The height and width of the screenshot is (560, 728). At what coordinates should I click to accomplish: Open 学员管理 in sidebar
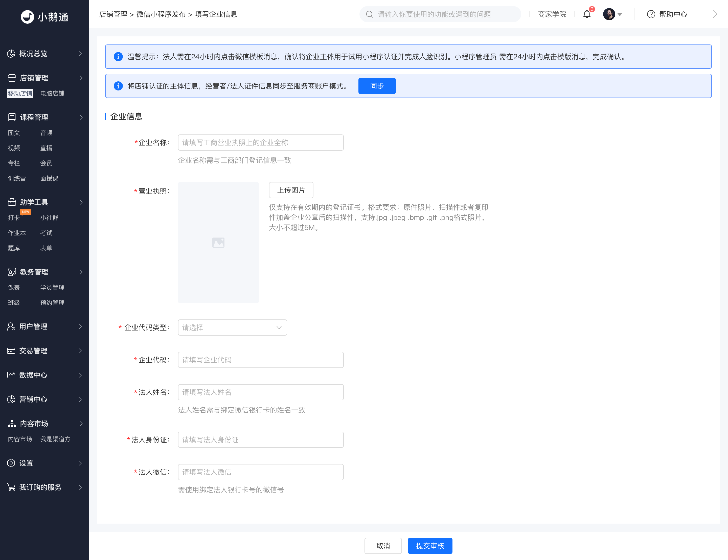click(52, 287)
